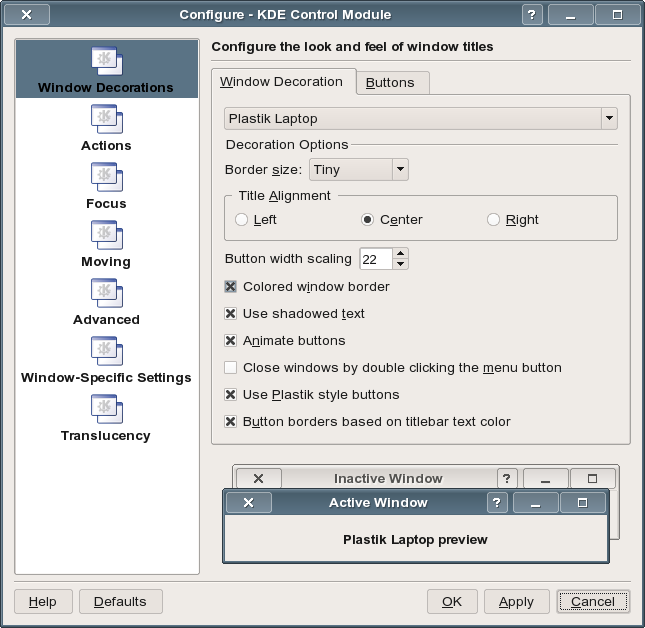Viewport: 645px width, 628px height.
Task: Click the OK button
Action: pyautogui.click(x=452, y=602)
